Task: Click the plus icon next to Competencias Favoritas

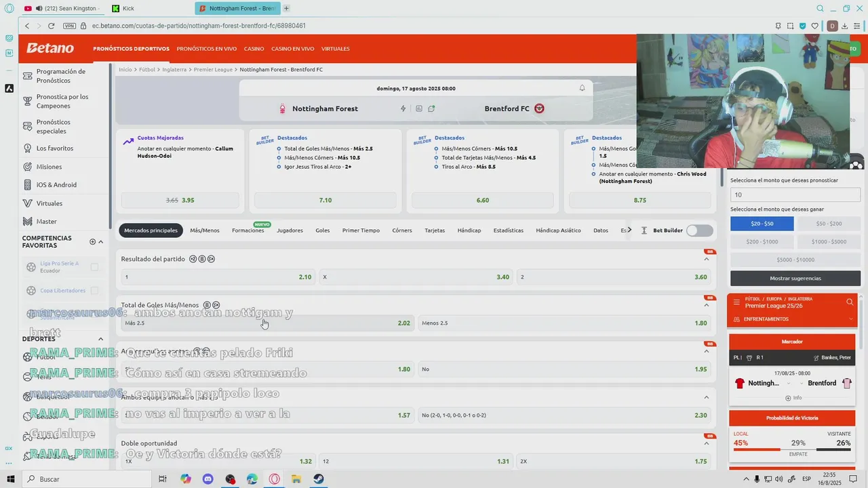Action: 92,242
